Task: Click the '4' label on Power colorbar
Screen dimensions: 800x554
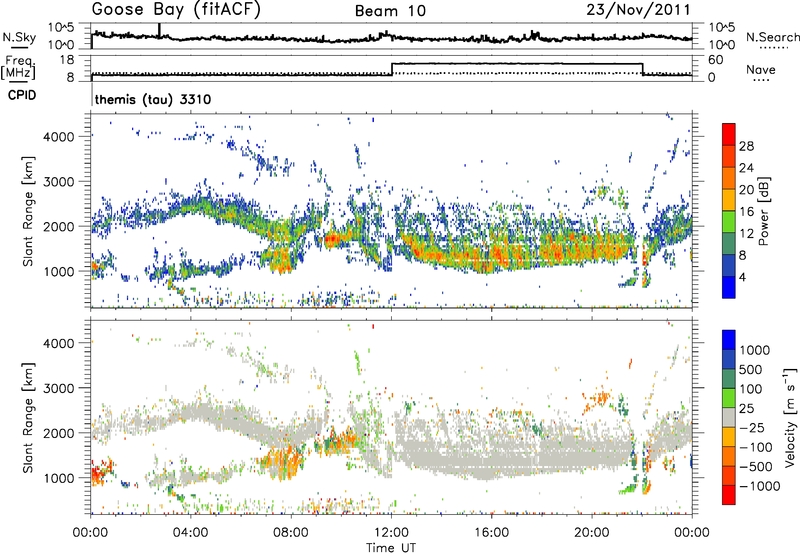Action: pos(743,277)
